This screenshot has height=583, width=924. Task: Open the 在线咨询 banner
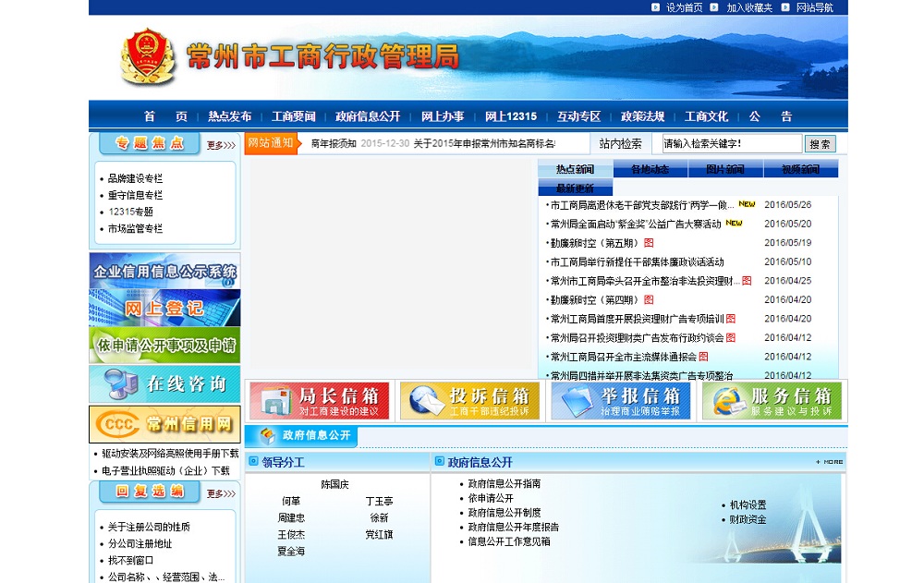[165, 383]
